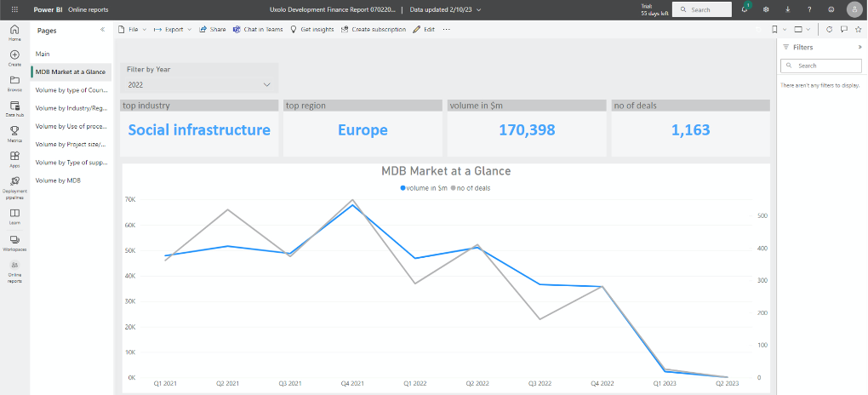Click the Q1 2023 axis label
Screen dimensions: 868x395
click(666, 383)
